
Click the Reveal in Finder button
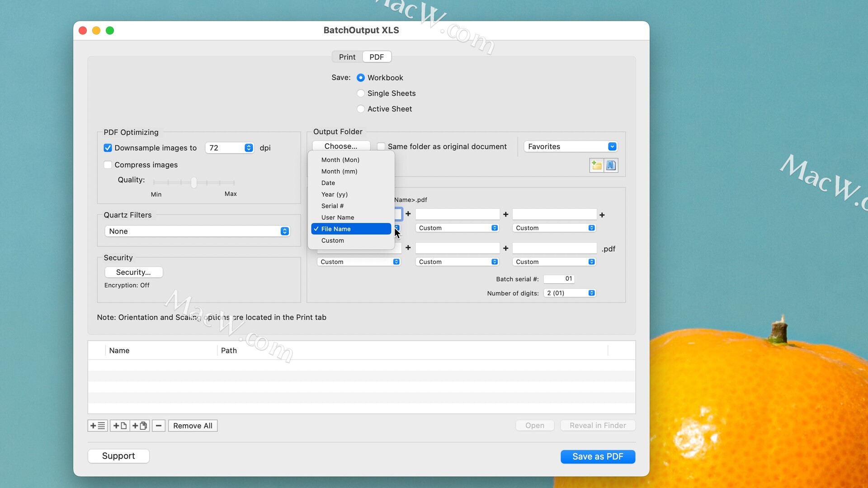tap(598, 426)
